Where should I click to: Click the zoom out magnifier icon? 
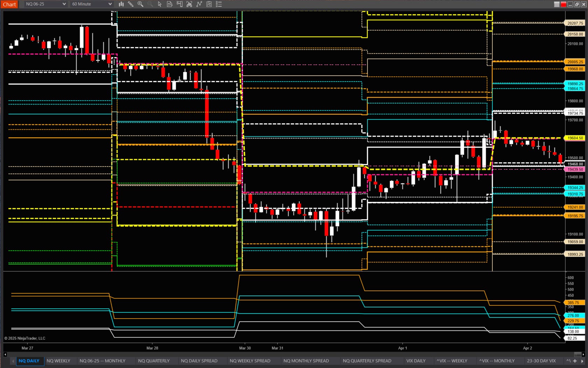[x=150, y=4]
